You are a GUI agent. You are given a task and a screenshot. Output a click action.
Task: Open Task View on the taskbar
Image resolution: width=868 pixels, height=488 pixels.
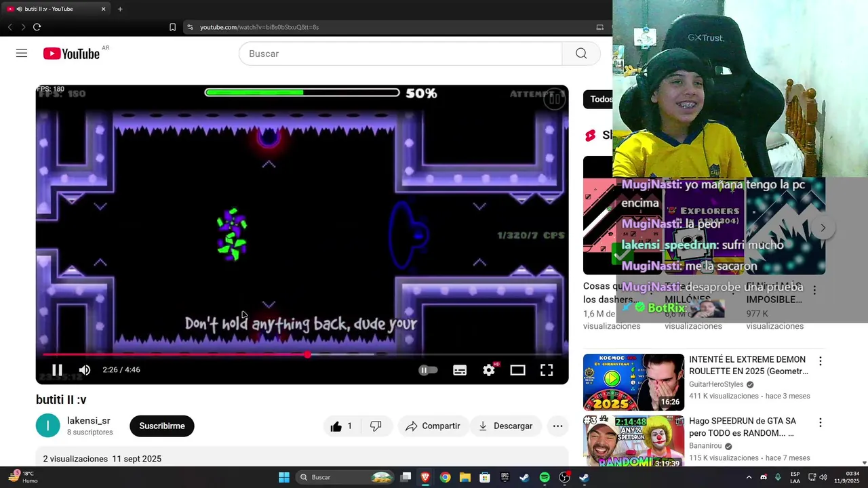[406, 477]
